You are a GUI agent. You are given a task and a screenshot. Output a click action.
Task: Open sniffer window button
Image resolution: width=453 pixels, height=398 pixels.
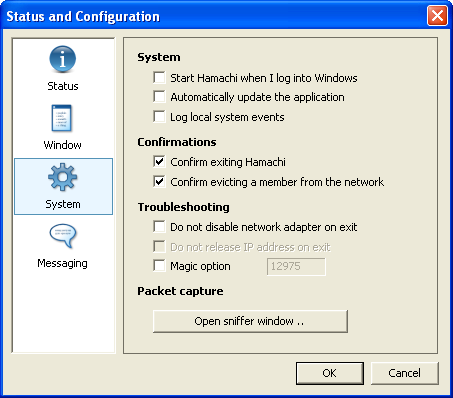[x=250, y=321]
